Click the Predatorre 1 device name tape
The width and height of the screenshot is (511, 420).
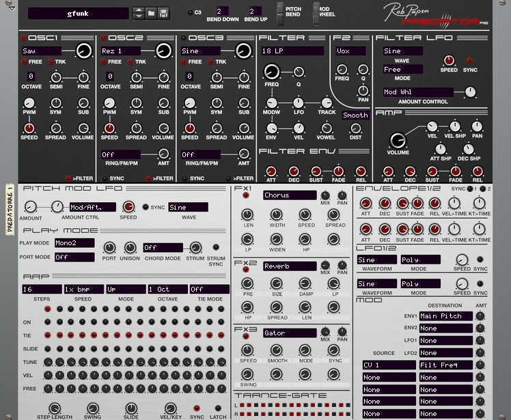click(x=10, y=209)
